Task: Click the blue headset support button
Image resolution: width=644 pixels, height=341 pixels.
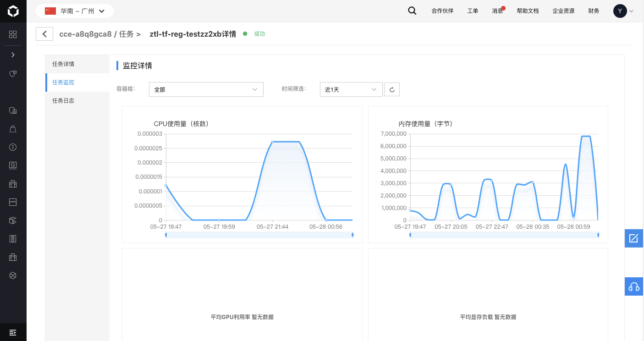Action: point(634,286)
